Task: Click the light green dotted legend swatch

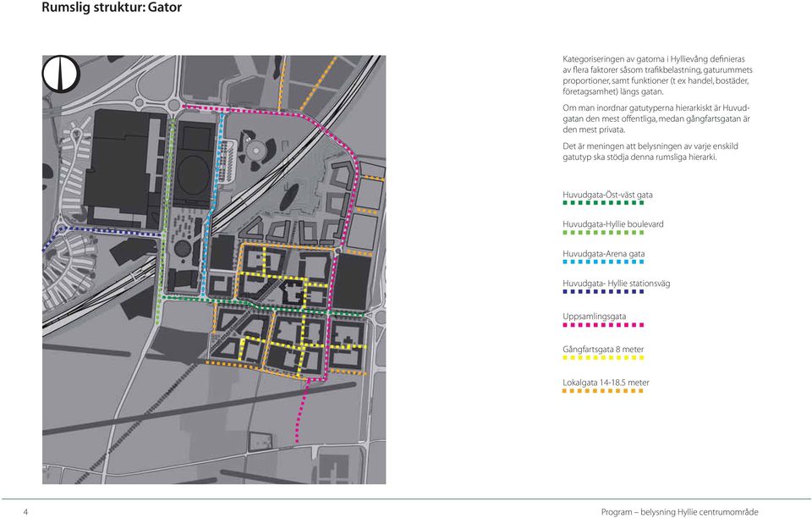Action: tap(603, 233)
